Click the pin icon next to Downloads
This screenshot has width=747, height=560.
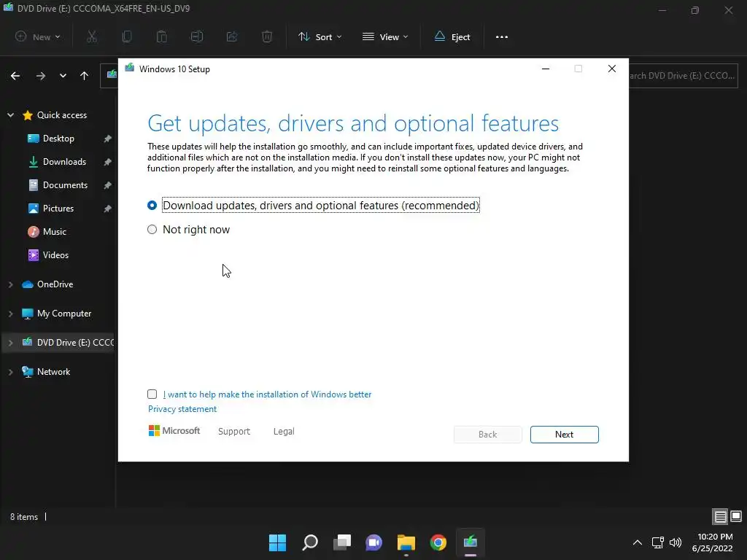pos(108,162)
